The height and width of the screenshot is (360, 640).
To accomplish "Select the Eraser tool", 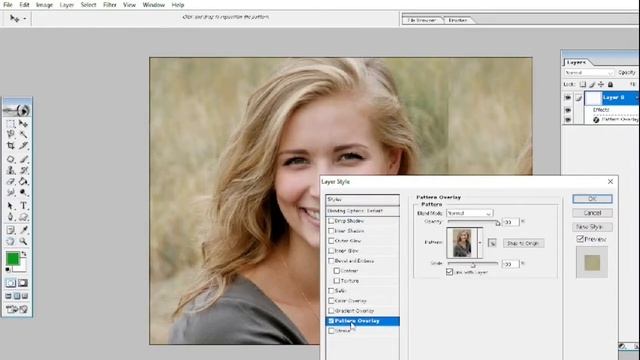I will [x=11, y=181].
